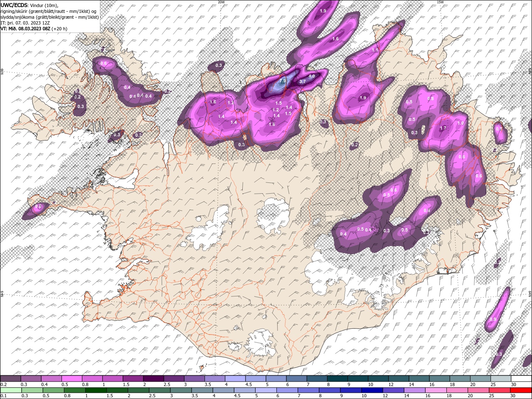The width and height of the screenshot is (532, 399).
Task: Click the 'IT: þri. 07. 03. 2023 12Z' line
Action: tap(25, 23)
